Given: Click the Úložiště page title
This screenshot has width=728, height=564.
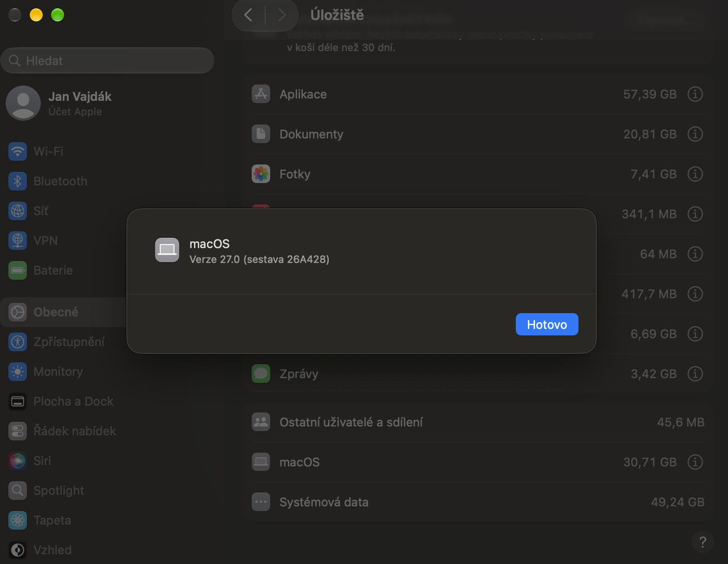Looking at the screenshot, I should tap(337, 15).
